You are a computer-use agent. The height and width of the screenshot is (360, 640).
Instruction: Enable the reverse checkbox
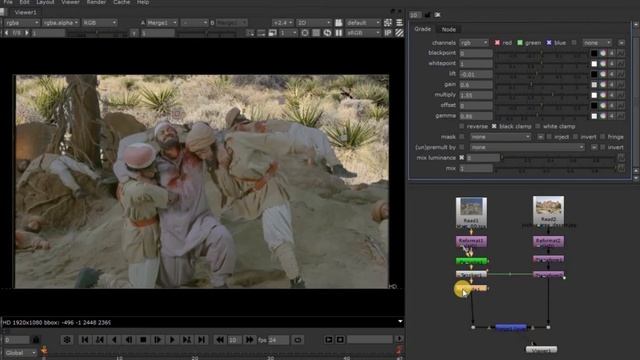pyautogui.click(x=462, y=127)
